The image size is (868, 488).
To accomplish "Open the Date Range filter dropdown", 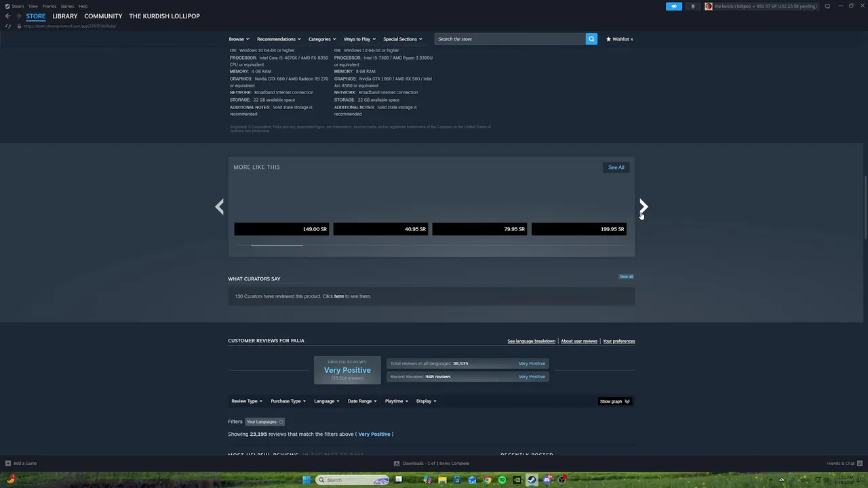I will click(362, 401).
